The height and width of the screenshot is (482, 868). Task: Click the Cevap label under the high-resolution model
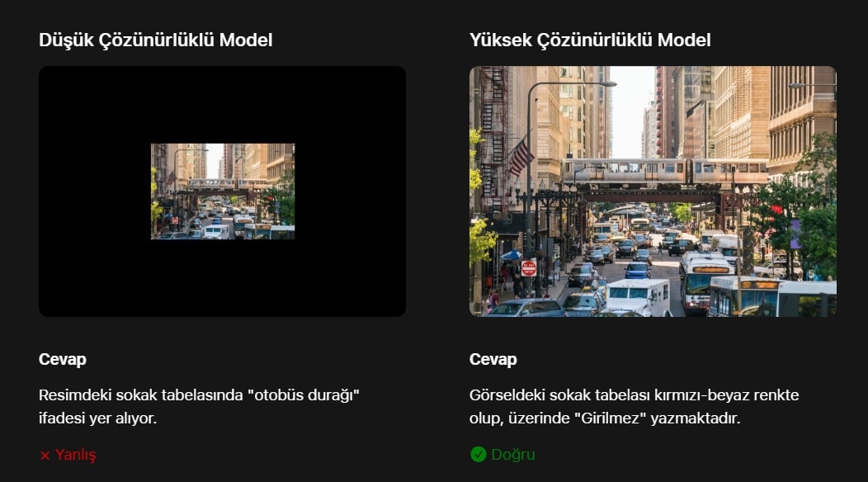[x=493, y=359]
